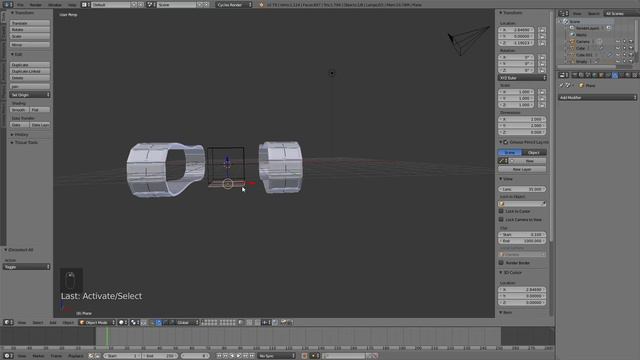Select RenderLayers in the outliner
Image resolution: width=640 pixels, height=360 pixels.
[x=588, y=28]
